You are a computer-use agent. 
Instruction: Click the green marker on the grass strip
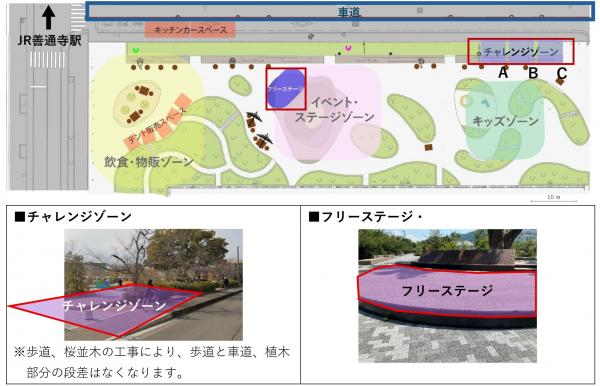tap(135, 50)
